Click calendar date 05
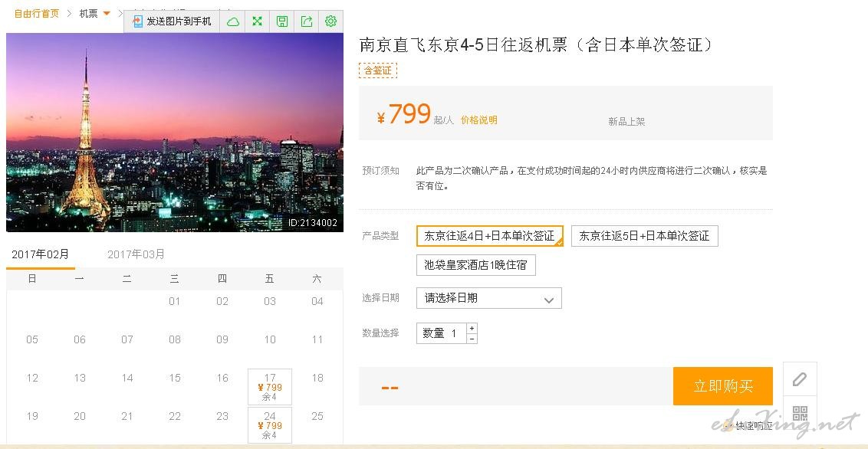Image resolution: width=868 pixels, height=449 pixels. pyautogui.click(x=32, y=339)
